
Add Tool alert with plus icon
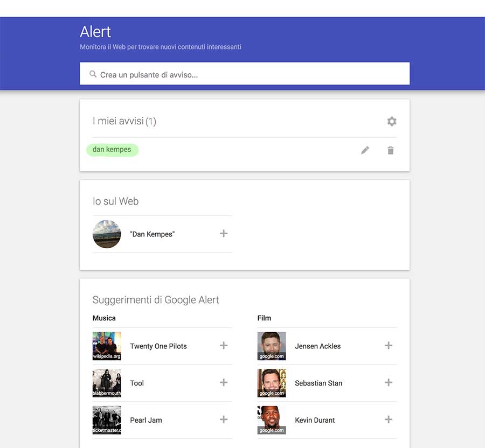tap(224, 382)
